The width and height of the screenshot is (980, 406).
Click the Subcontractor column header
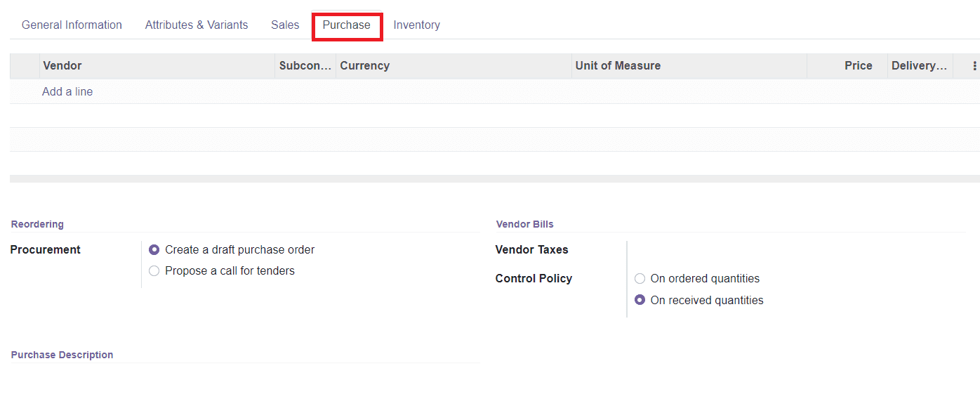click(305, 65)
